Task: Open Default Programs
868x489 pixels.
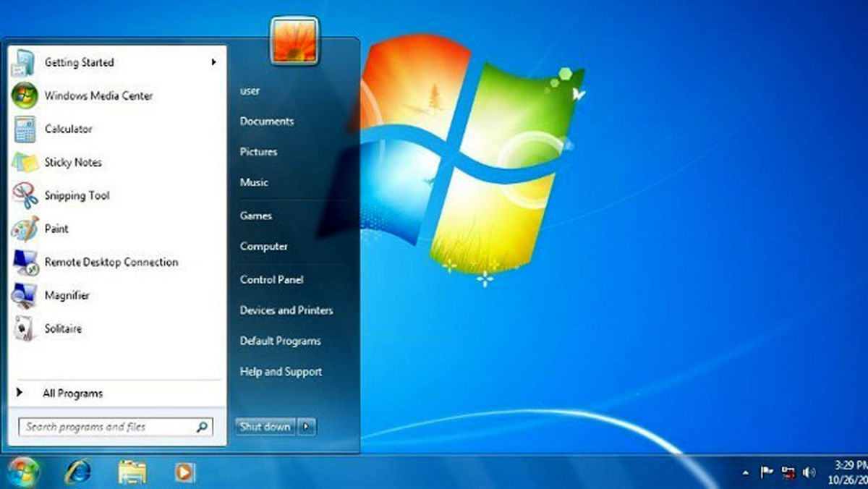Action: pyautogui.click(x=280, y=341)
